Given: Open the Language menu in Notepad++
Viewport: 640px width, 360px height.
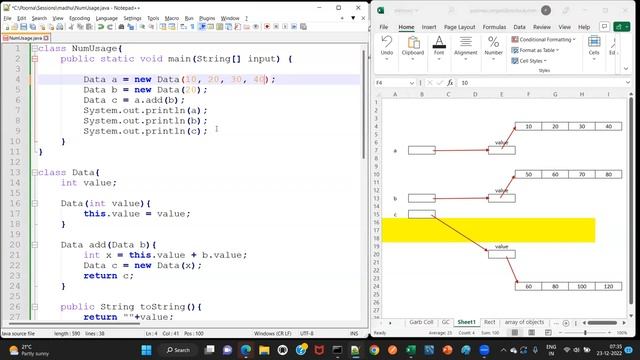Looking at the screenshot, I should pyautogui.click(x=107, y=18).
